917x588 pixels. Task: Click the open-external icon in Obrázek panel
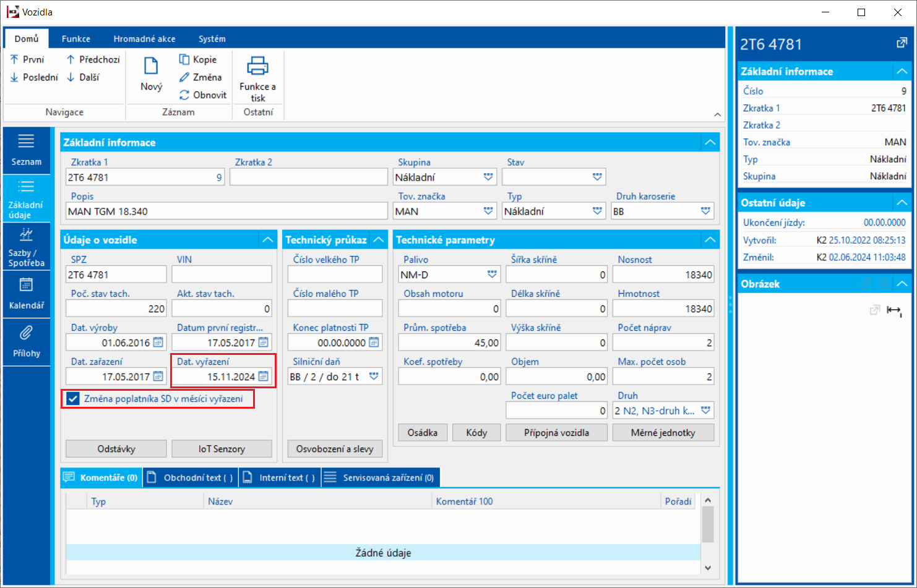point(874,310)
